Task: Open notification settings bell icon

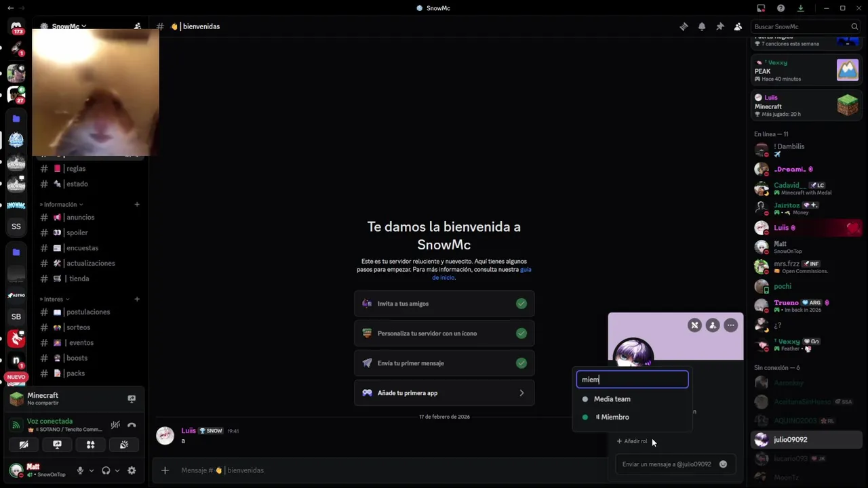Action: (702, 26)
